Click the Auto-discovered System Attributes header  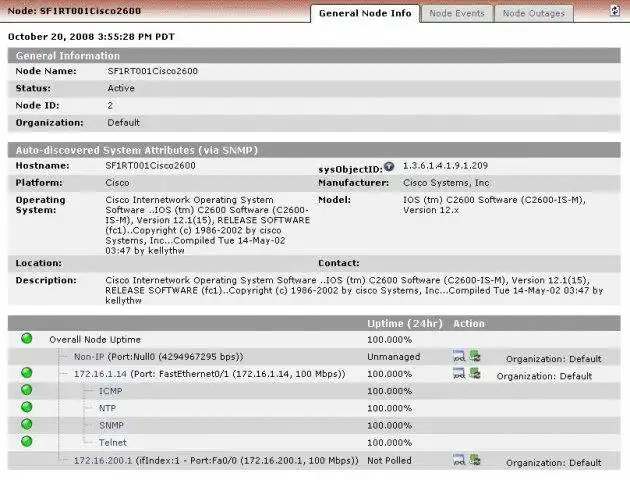pos(314,150)
